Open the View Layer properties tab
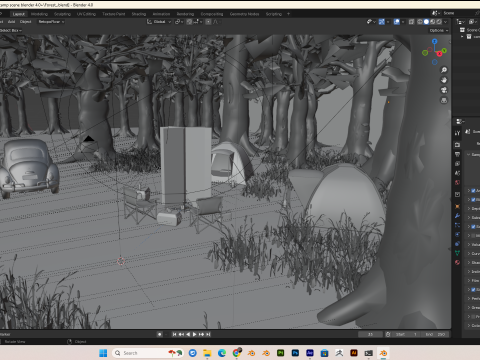 [457, 164]
